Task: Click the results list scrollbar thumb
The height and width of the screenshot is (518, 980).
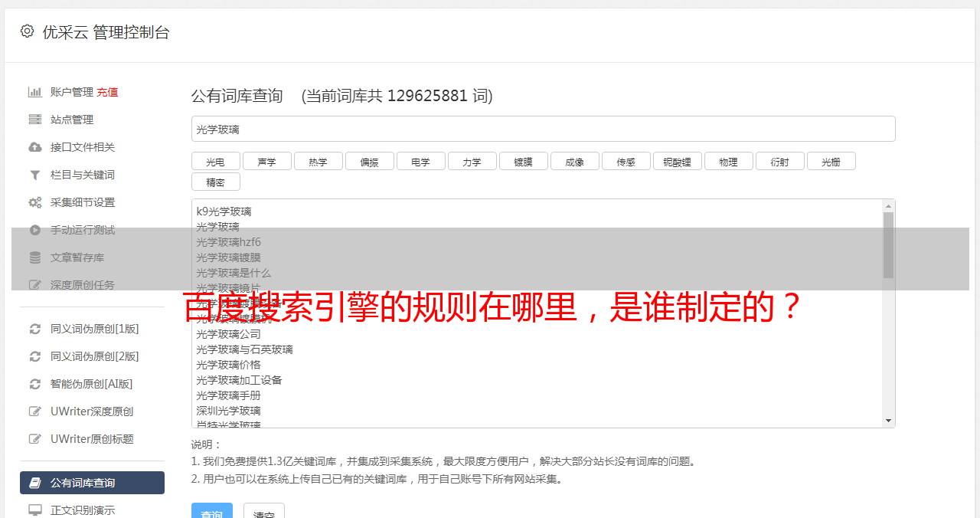Action: (x=888, y=245)
